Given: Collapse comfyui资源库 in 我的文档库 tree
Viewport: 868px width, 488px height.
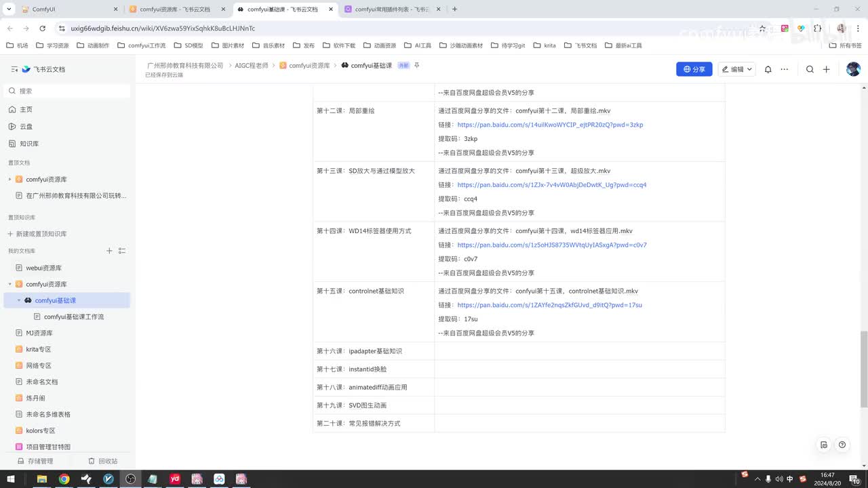Looking at the screenshot, I should click(9, 284).
